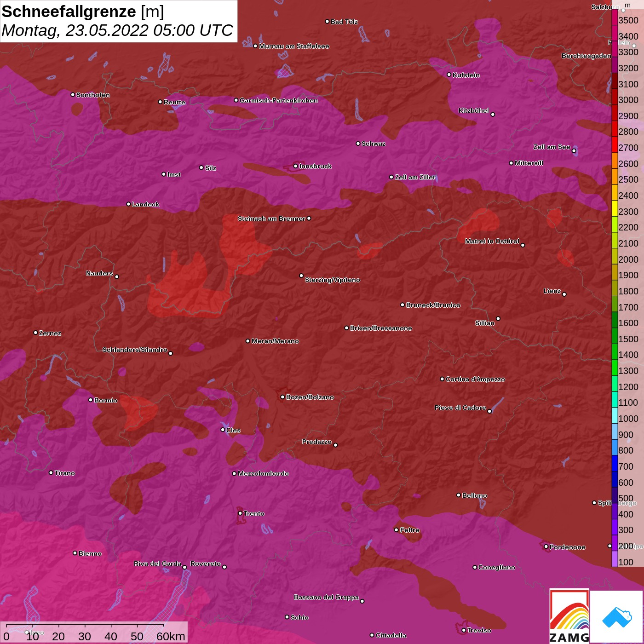644x644 pixels.
Task: Select the Imst label
Action: pos(174,174)
